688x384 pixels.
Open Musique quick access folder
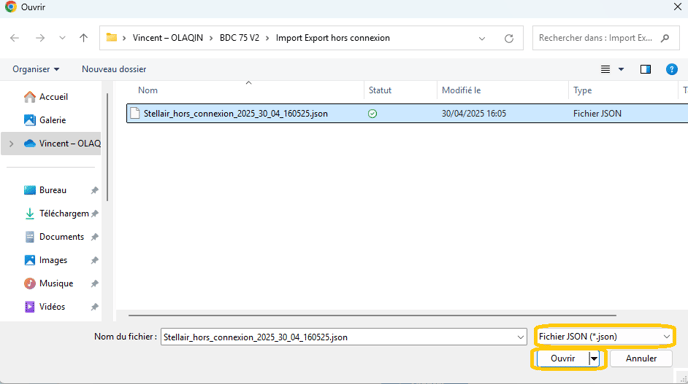[x=48, y=284]
